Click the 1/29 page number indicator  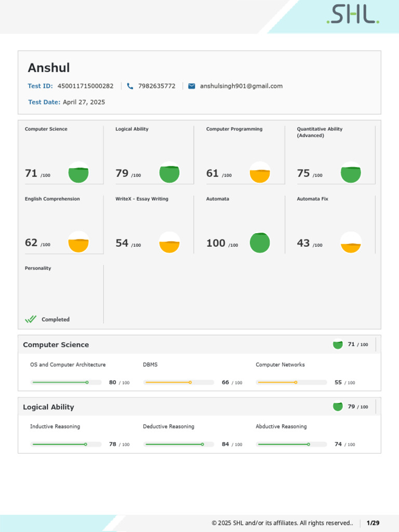point(373,523)
